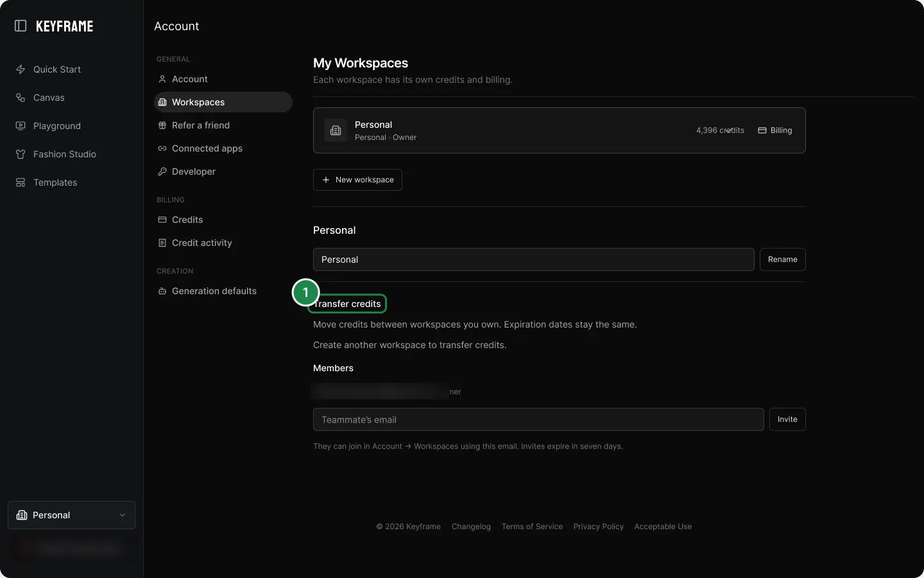Open Billing for the Personal workspace
Viewport: 924px width, 578px height.
[x=775, y=130]
